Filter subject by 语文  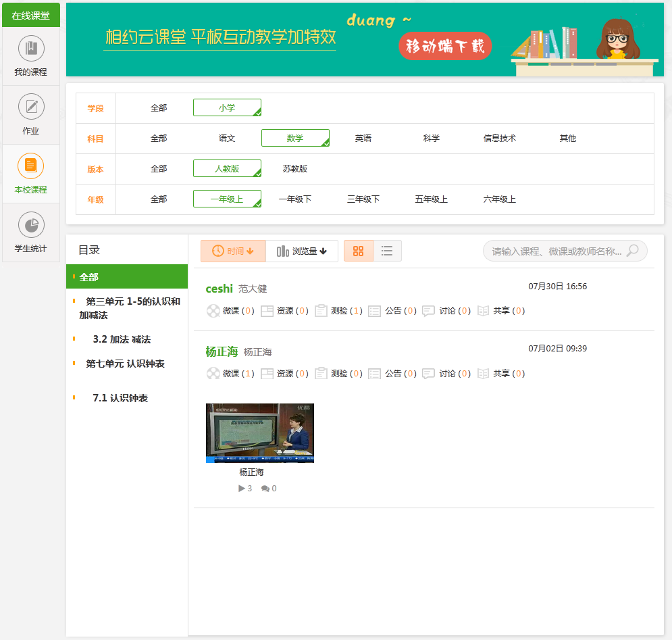227,139
